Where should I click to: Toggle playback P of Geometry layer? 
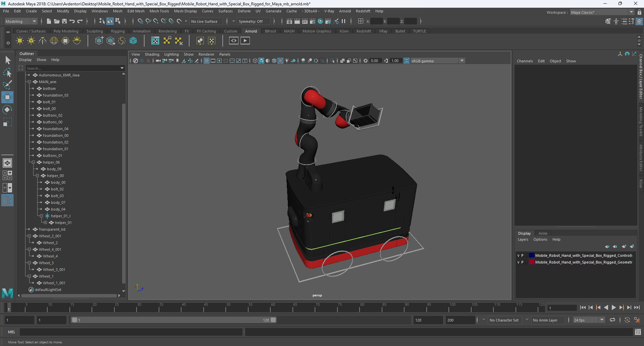522,262
